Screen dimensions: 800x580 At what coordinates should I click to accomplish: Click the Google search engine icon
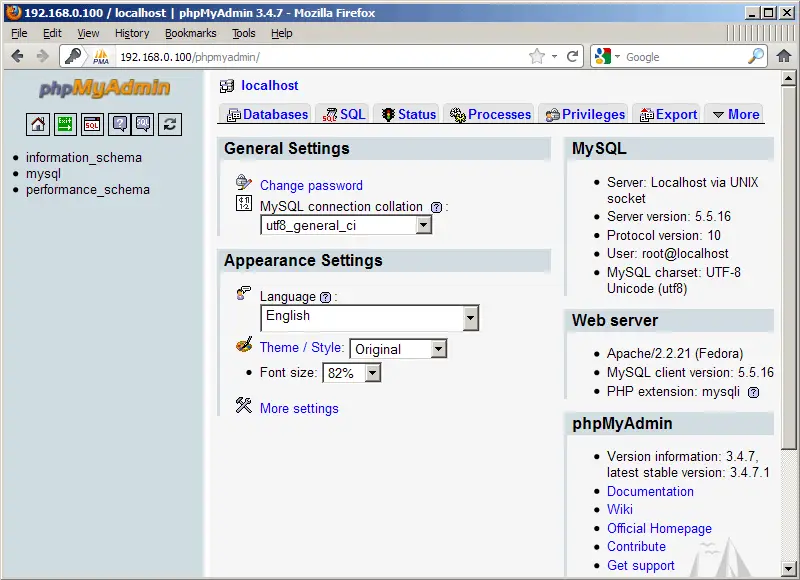(x=603, y=56)
